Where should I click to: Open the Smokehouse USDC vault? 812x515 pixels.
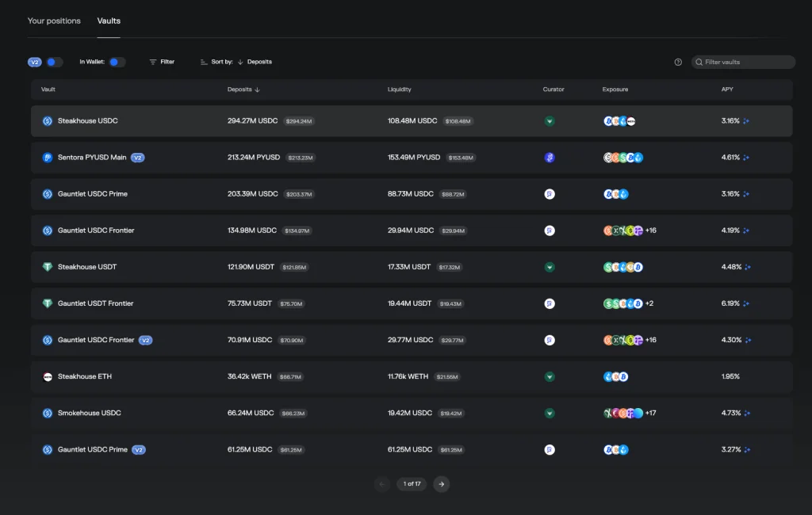pos(412,413)
